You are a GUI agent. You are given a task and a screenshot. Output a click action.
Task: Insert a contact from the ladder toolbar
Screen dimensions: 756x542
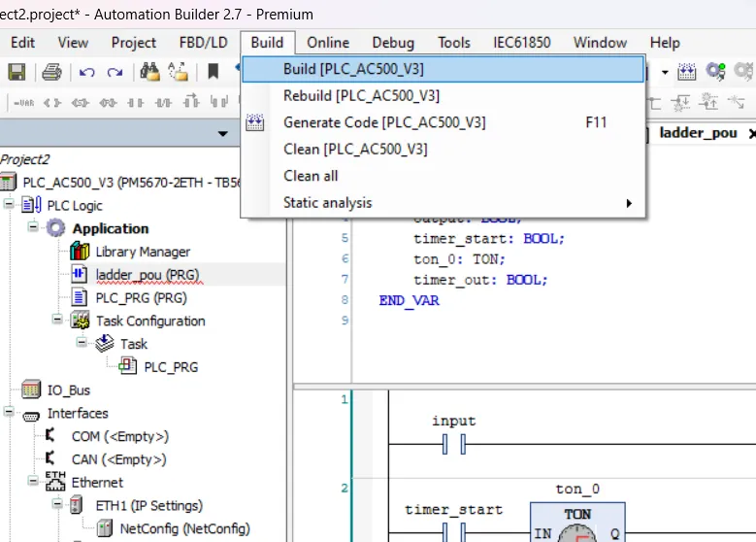pos(136,102)
